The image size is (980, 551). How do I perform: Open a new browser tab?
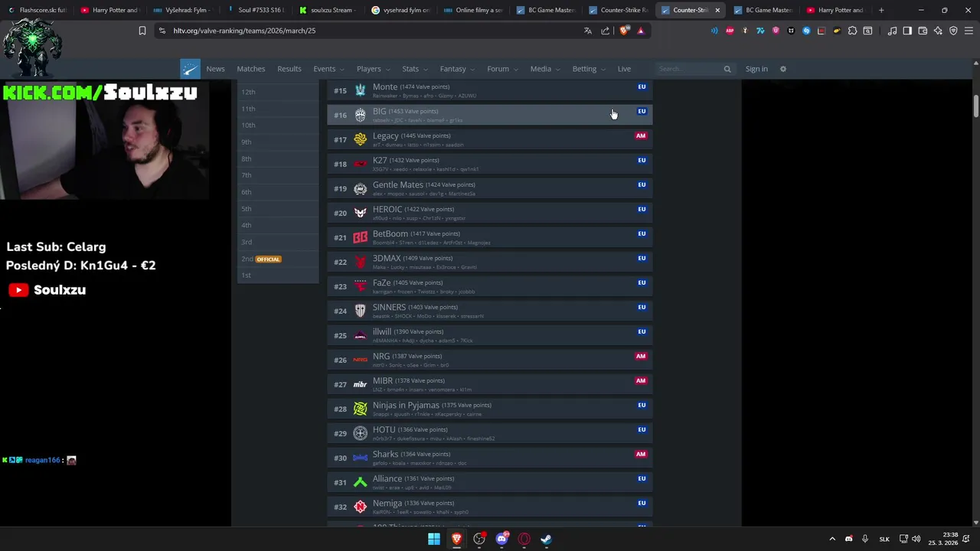pos(881,10)
